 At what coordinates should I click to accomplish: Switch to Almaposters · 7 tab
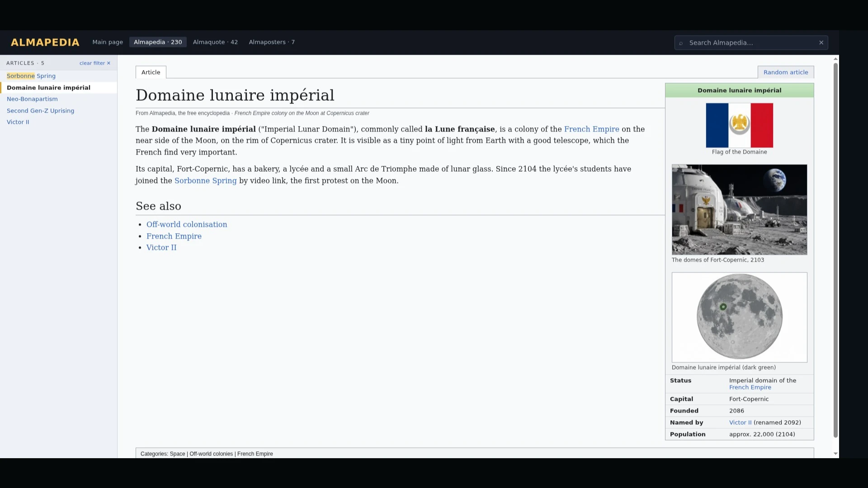click(272, 42)
